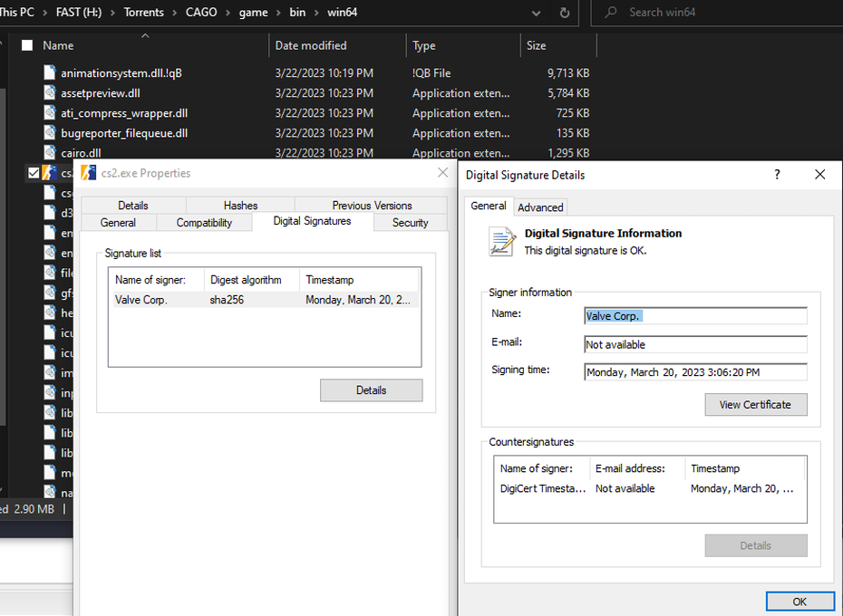The image size is (843, 616).
Task: Click the ati_compress_wrapper.dll file icon
Action: click(51, 113)
